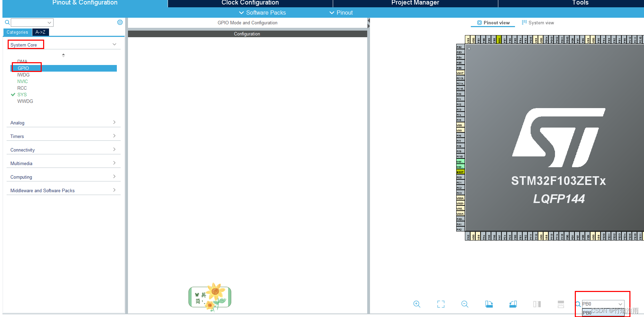Click the pin search magnifier icon
Image resolution: width=644 pixels, height=317 pixels.
tap(578, 304)
